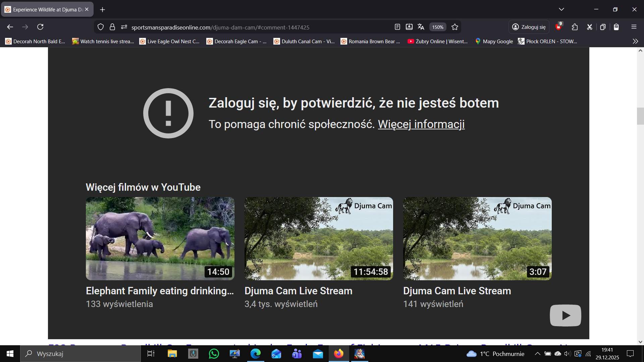Open the 3:07 Djuma Cam Live Stream thumbnail
Screen dimensions: 644x362
(x=477, y=238)
